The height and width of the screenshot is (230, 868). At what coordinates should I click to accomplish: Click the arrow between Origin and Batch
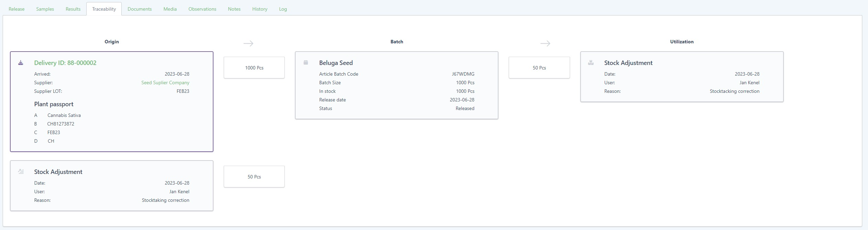click(248, 43)
